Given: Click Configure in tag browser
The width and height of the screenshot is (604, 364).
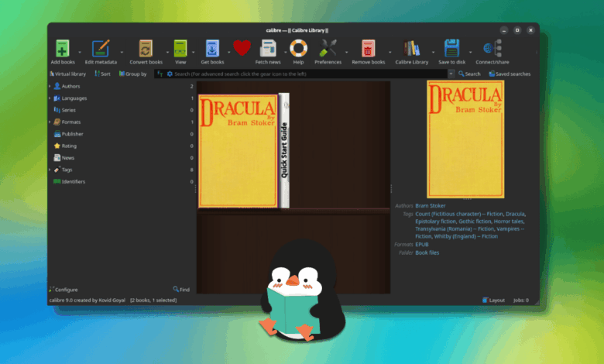Looking at the screenshot, I should pyautogui.click(x=63, y=290).
